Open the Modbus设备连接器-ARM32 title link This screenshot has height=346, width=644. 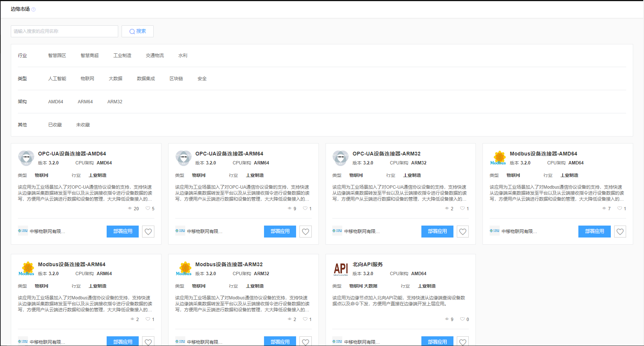click(229, 264)
